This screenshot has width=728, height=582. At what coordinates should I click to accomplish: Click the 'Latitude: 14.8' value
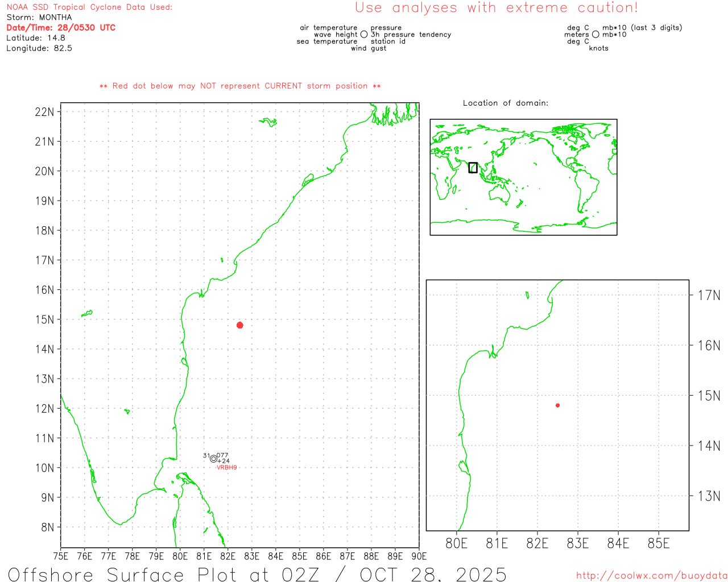click(36, 38)
